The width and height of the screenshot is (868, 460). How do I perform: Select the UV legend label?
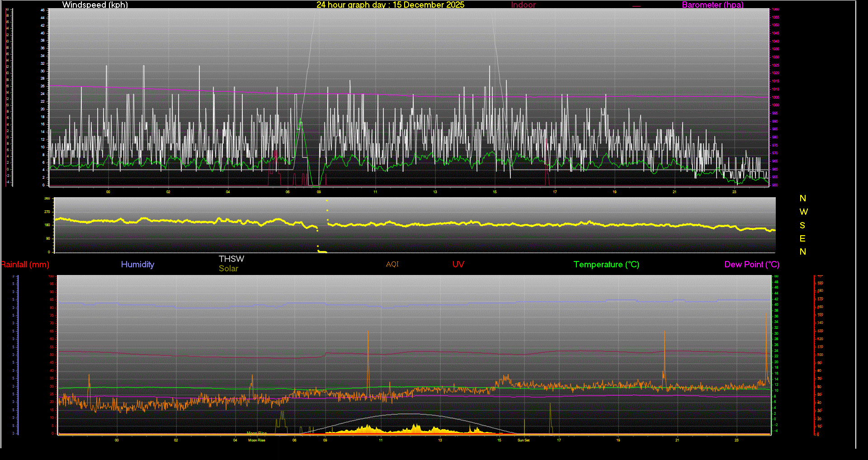tap(458, 265)
